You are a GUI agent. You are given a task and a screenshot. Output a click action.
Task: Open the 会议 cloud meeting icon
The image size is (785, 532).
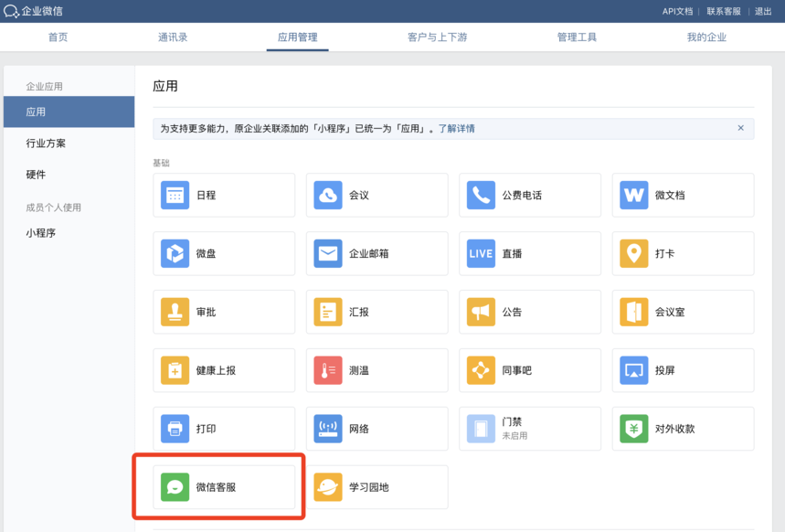click(x=328, y=195)
